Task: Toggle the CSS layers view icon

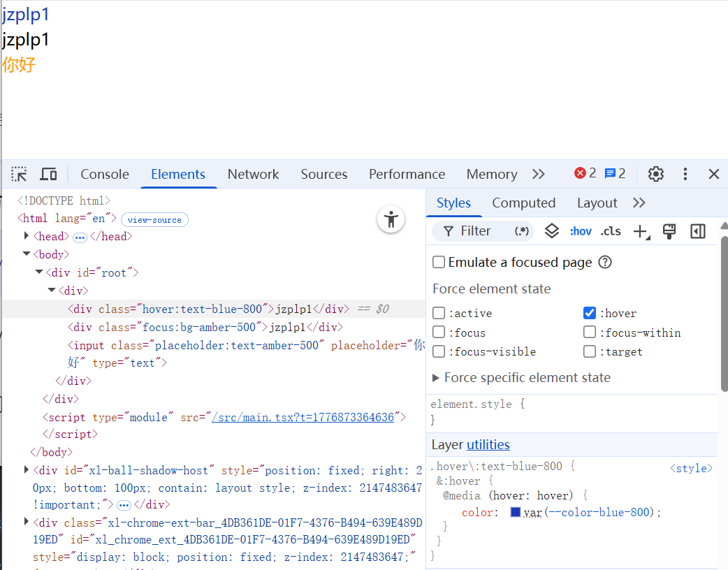Action: click(x=551, y=231)
